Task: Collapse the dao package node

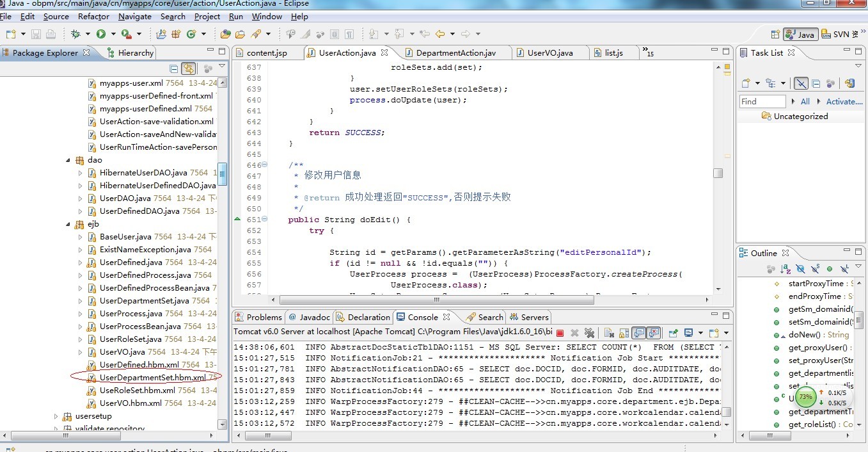Action: (68, 160)
